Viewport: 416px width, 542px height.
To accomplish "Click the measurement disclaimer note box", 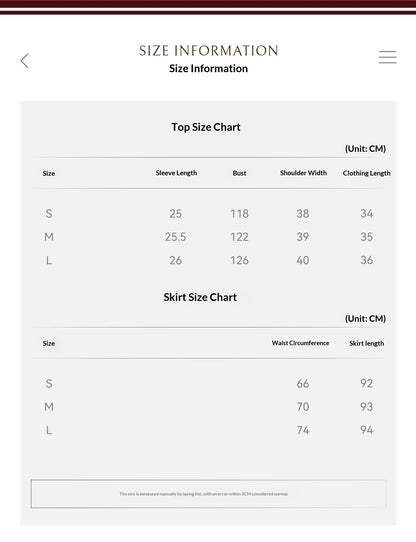I will coord(208,494).
